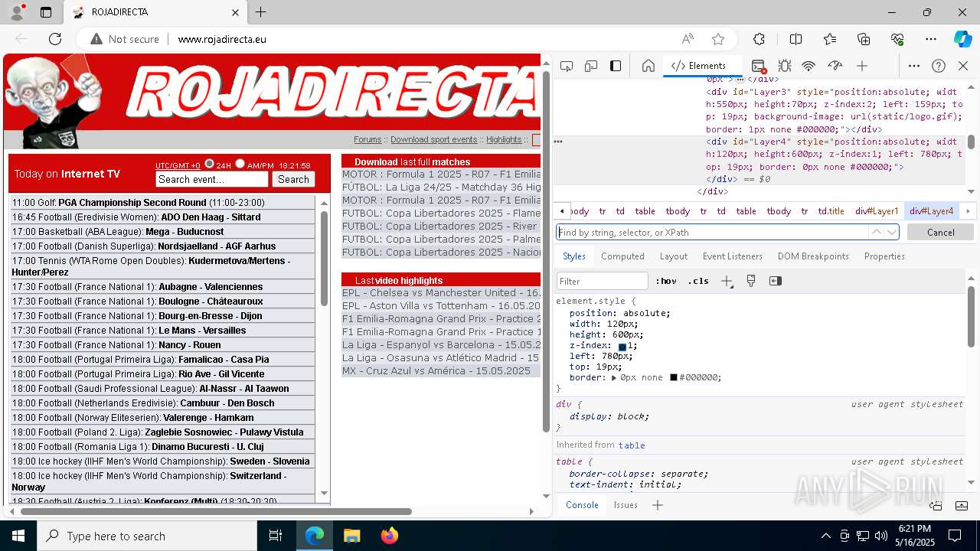
Task: Open the Sources debugger bug icon
Action: pyautogui.click(x=784, y=66)
